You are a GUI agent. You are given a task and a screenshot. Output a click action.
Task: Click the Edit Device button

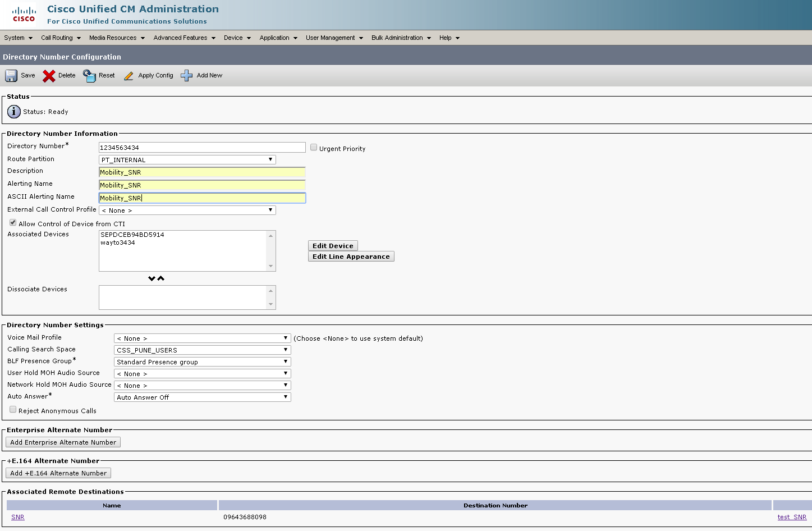tap(333, 246)
